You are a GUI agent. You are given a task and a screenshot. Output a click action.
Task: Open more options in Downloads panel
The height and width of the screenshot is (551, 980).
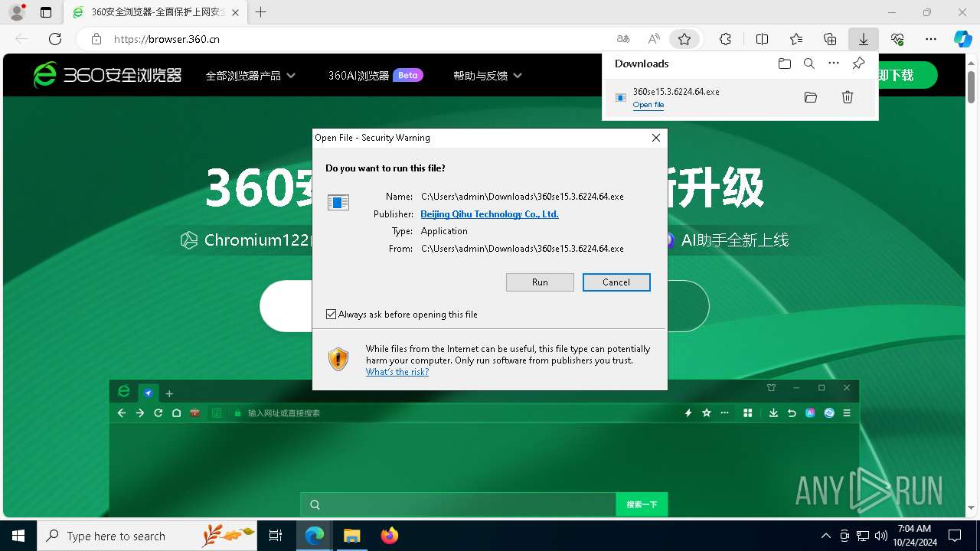(834, 64)
